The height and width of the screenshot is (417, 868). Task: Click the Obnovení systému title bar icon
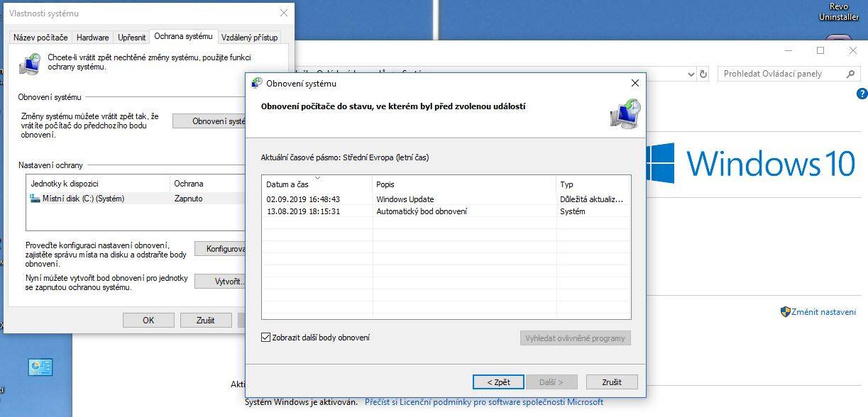coord(257,83)
